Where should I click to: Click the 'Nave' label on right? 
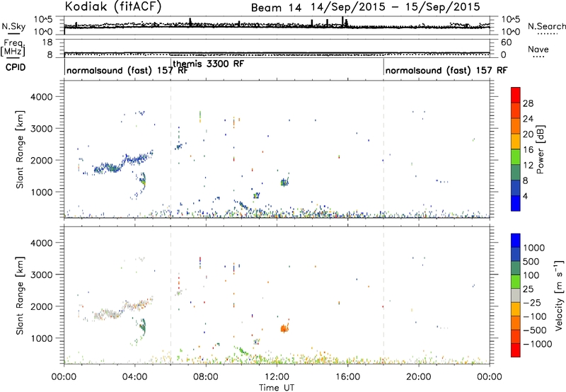point(538,49)
